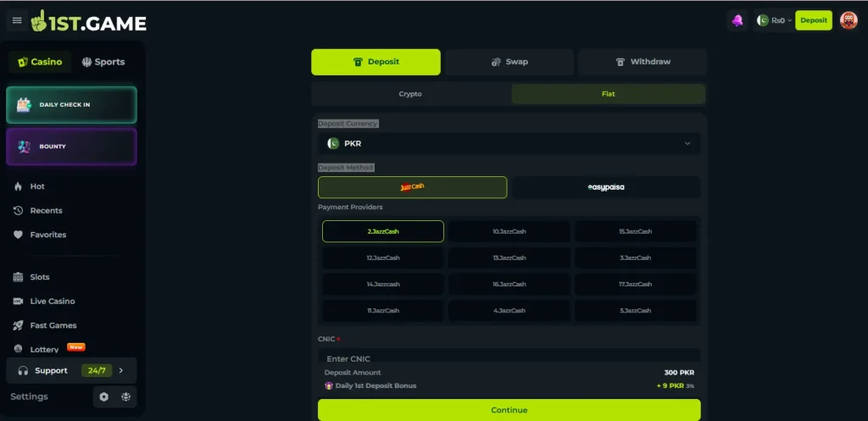
Task: Select provider 16.JazzCash
Action: [x=509, y=285]
